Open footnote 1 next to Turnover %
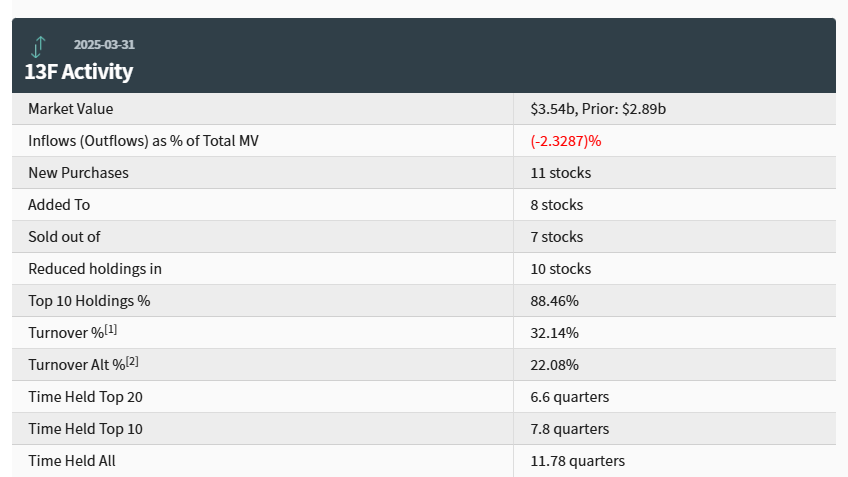Image resolution: width=848 pixels, height=477 pixels. tap(111, 329)
